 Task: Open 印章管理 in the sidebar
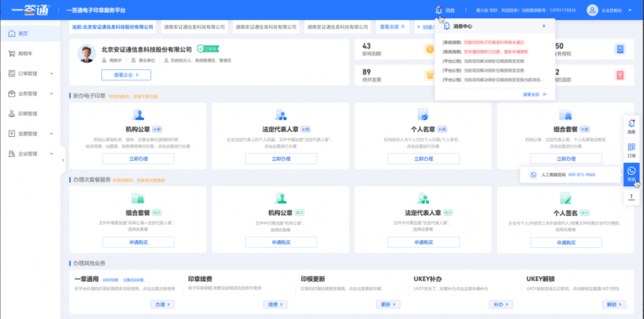30,114
